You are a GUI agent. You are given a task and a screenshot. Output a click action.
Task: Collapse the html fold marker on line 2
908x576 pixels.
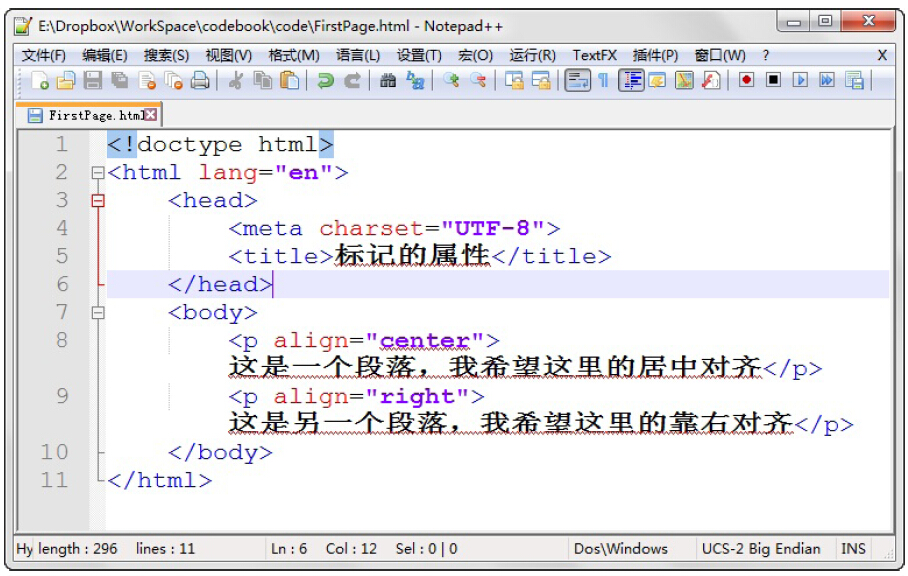point(98,172)
